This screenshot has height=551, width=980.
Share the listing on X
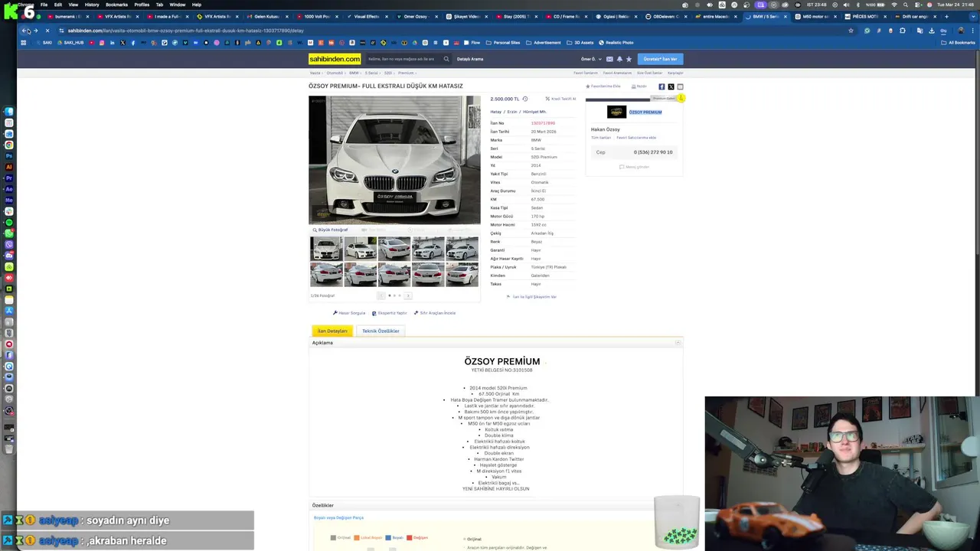tap(671, 86)
